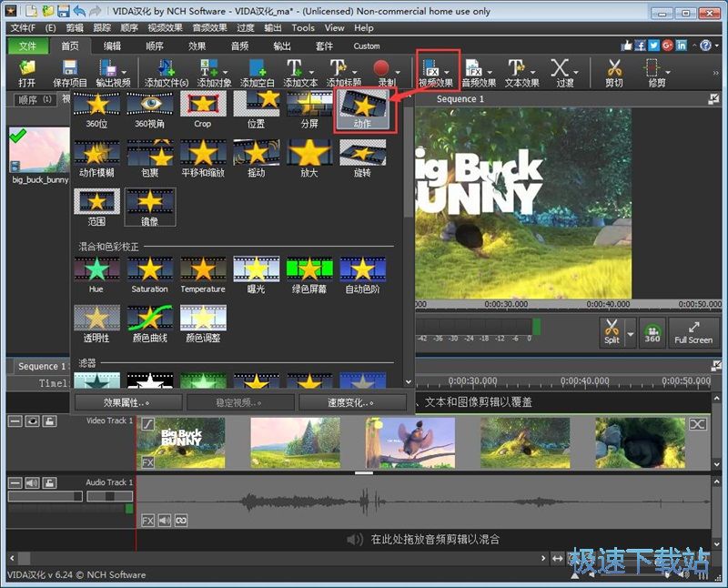Select the 透明性 transparency effect
The width and height of the screenshot is (728, 588).
point(96,324)
